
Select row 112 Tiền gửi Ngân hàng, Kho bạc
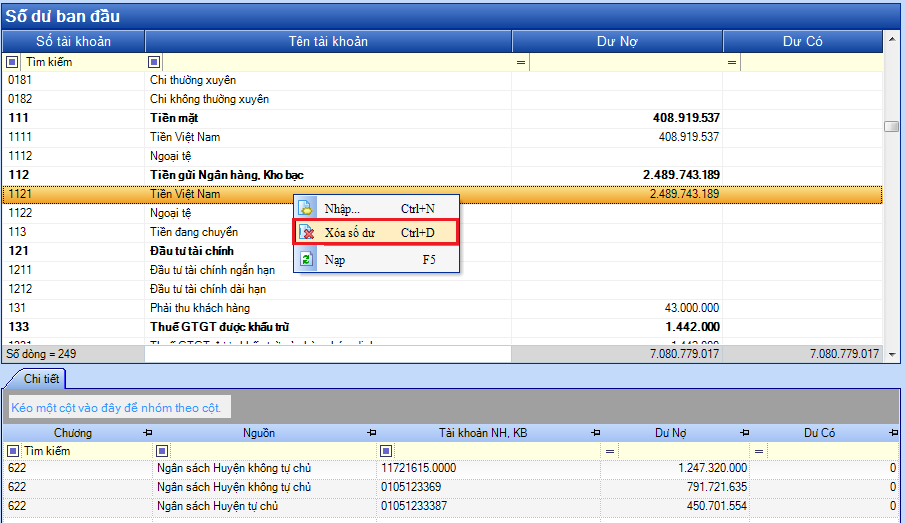click(x=442, y=175)
